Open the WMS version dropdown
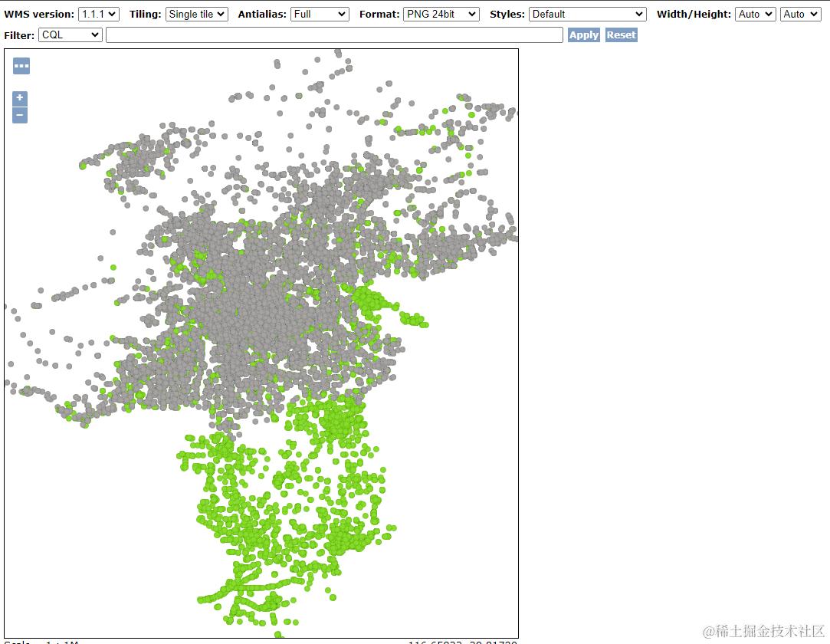 click(98, 15)
